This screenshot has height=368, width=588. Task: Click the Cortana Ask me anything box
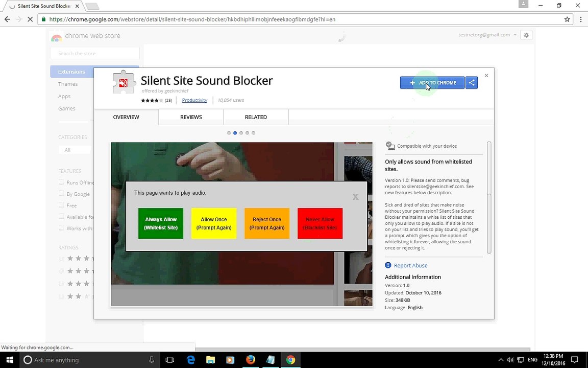89,360
